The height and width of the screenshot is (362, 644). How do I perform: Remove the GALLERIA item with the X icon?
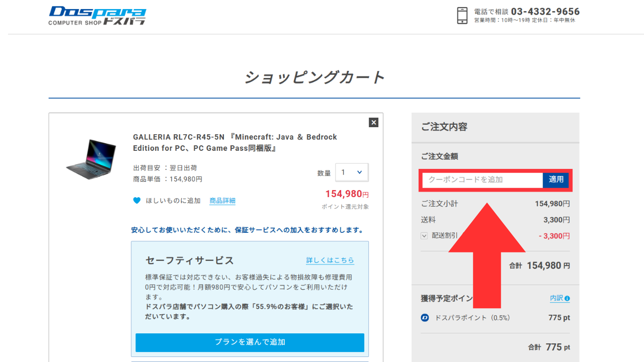(x=373, y=122)
